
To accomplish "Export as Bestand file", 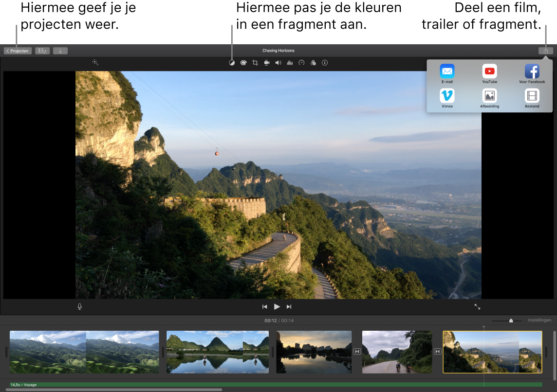I will [532, 98].
